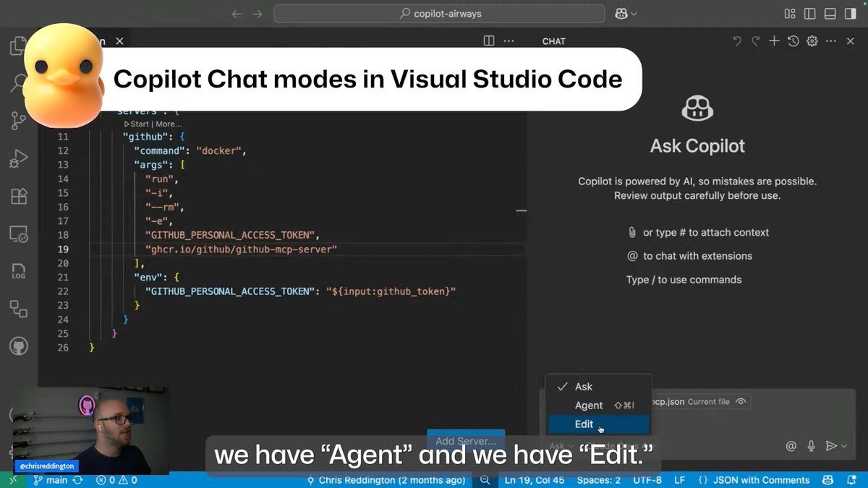Click the copilot-airways command center search box
Screen dimensions: 868x488
point(439,13)
